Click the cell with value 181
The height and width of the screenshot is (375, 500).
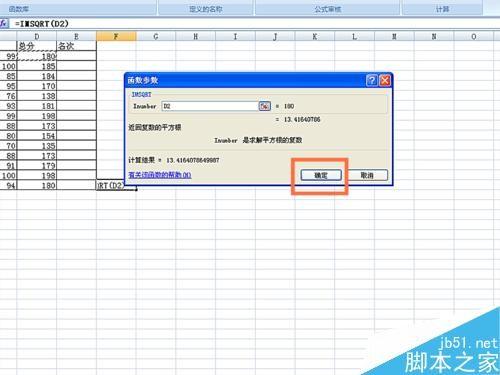(x=36, y=106)
